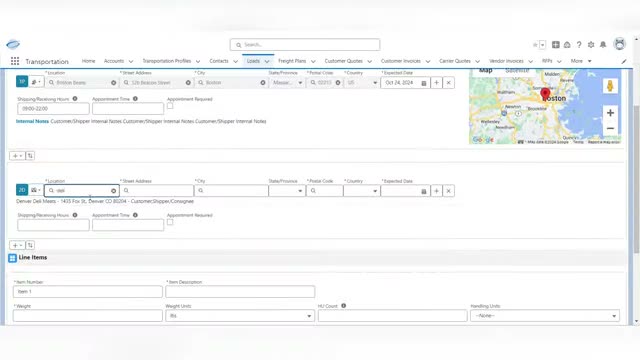Open the Freight Plans tab
Screen dimensions: 640x360
[292, 61]
